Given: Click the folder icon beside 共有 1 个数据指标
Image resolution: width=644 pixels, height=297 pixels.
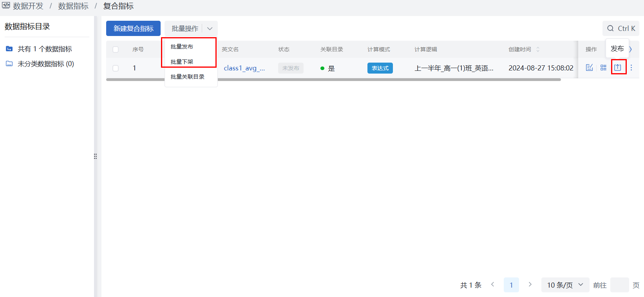Looking at the screenshot, I should tap(9, 49).
